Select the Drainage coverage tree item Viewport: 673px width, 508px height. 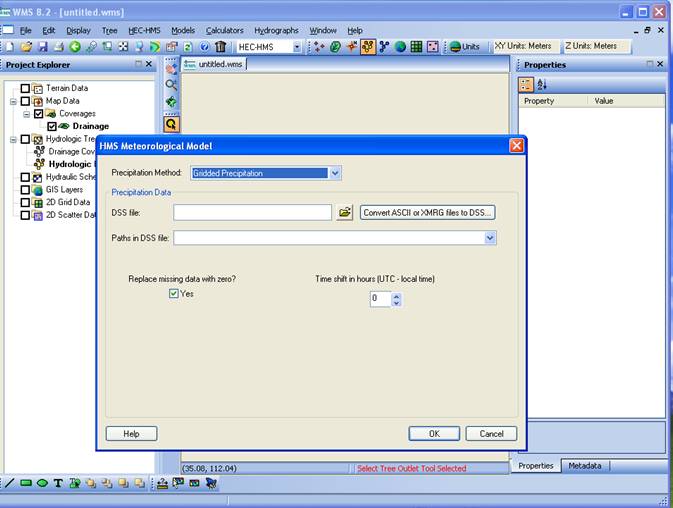click(x=91, y=126)
